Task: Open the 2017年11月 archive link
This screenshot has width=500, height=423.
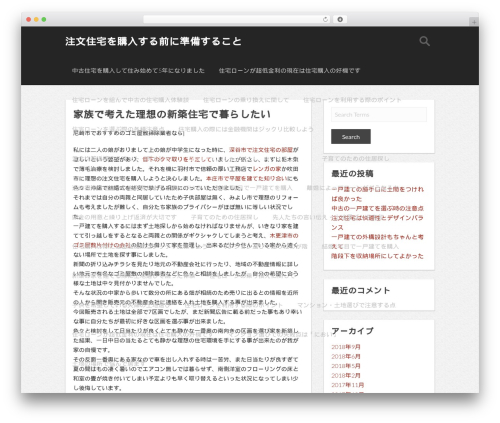Action: point(347,385)
